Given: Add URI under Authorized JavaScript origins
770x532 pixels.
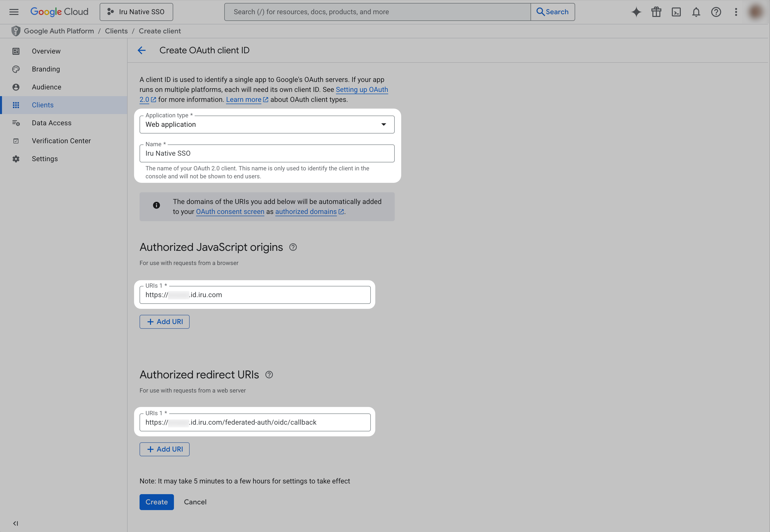Looking at the screenshot, I should coord(164,322).
